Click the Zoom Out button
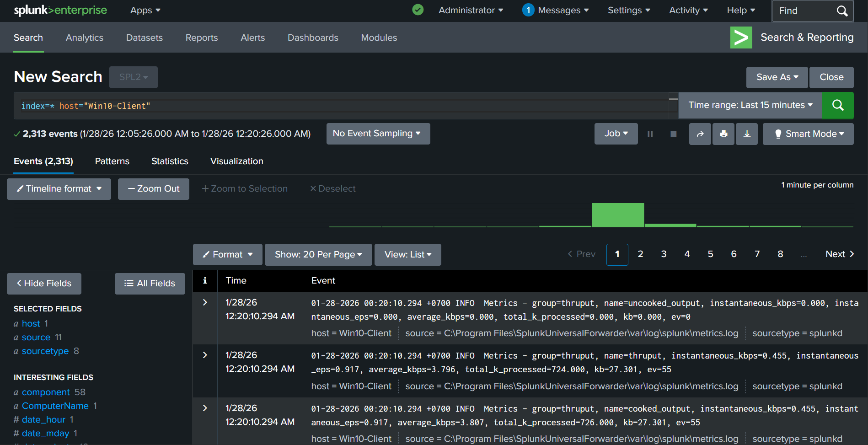Image resolution: width=868 pixels, height=445 pixels. 154,189
